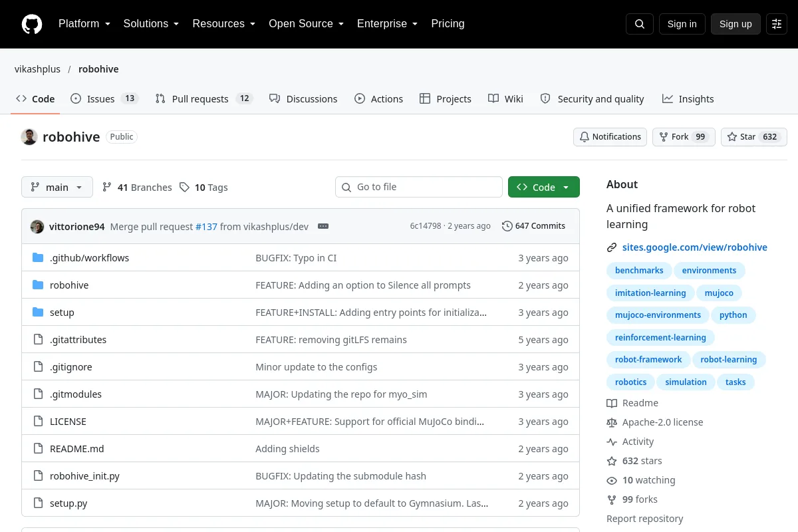Open the robohive_init.py file
This screenshot has height=532, width=798.
(x=84, y=475)
